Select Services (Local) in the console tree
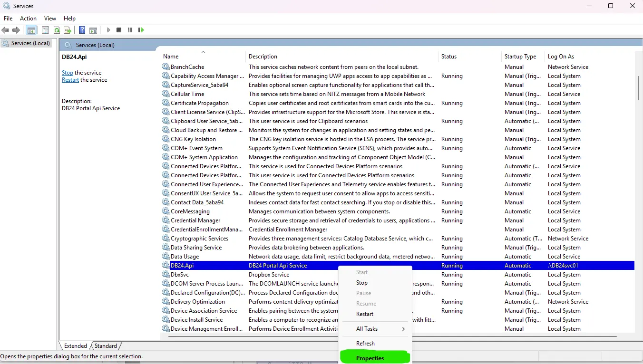643x364 pixels. (30, 43)
